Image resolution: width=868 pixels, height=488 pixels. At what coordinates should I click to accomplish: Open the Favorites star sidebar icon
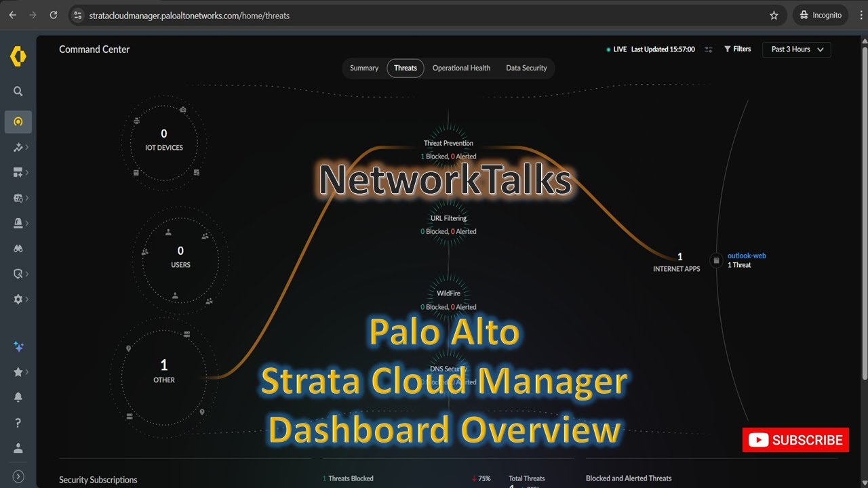[x=18, y=372]
